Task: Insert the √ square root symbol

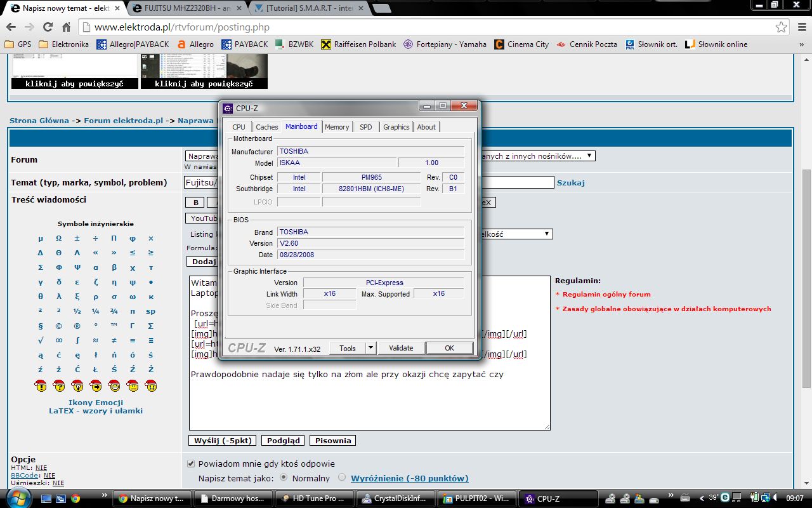Action: pyautogui.click(x=41, y=340)
